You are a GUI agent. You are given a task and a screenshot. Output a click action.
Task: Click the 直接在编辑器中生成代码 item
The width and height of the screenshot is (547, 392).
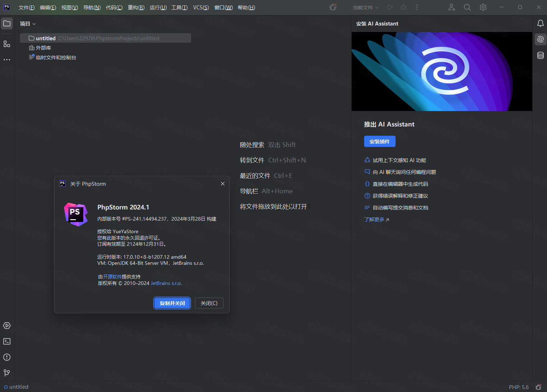click(x=397, y=184)
